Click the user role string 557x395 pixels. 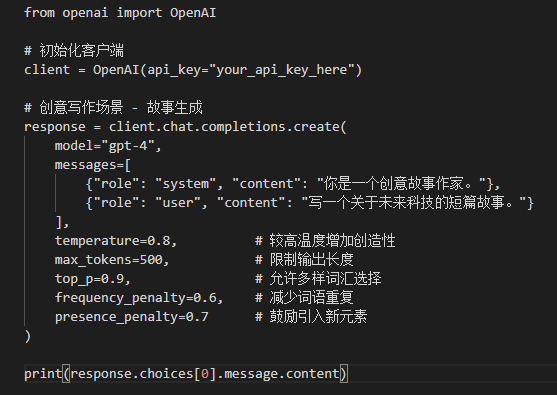(178, 202)
